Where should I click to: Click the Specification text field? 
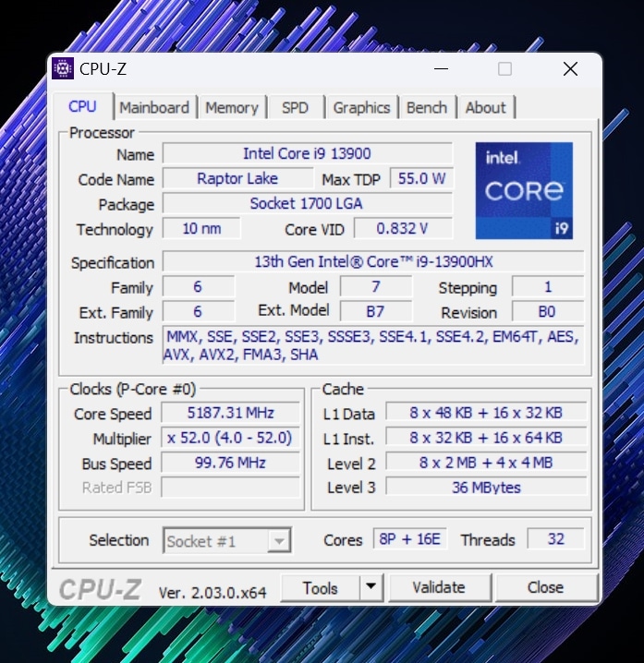pyautogui.click(x=372, y=262)
